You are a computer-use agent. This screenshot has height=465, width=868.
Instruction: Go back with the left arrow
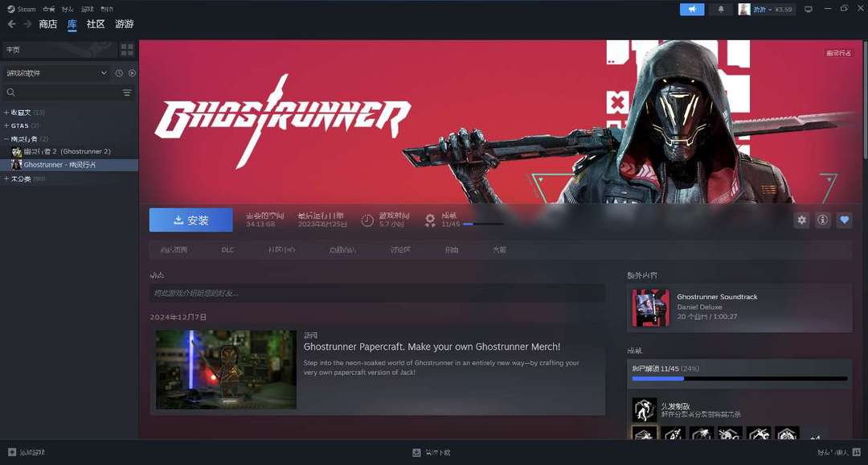tap(11, 24)
